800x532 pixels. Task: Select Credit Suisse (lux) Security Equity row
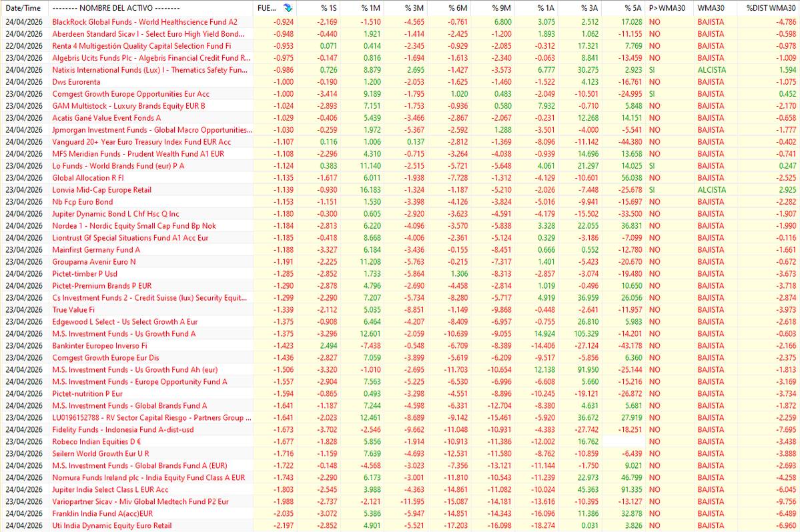point(149,297)
